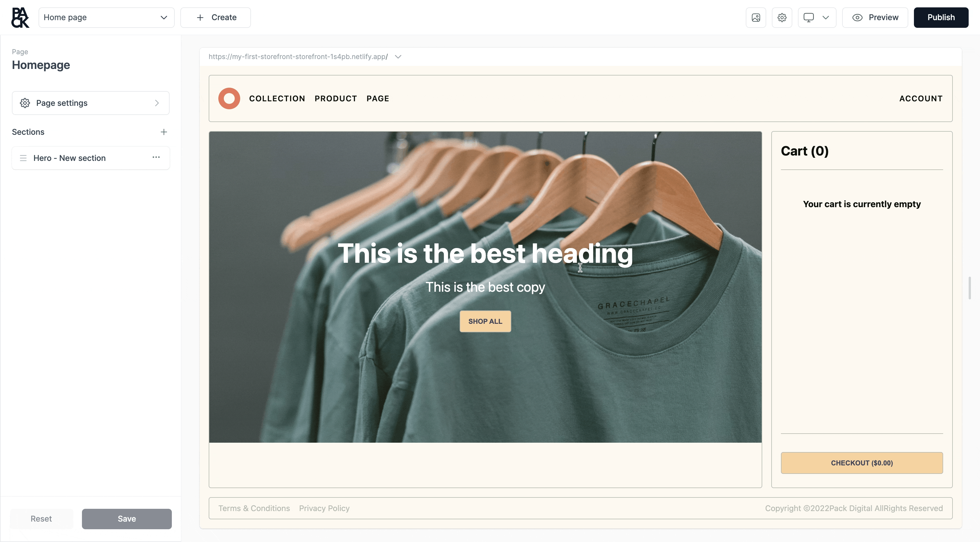This screenshot has width=980, height=542.
Task: Open Page settings panel
Action: click(90, 103)
